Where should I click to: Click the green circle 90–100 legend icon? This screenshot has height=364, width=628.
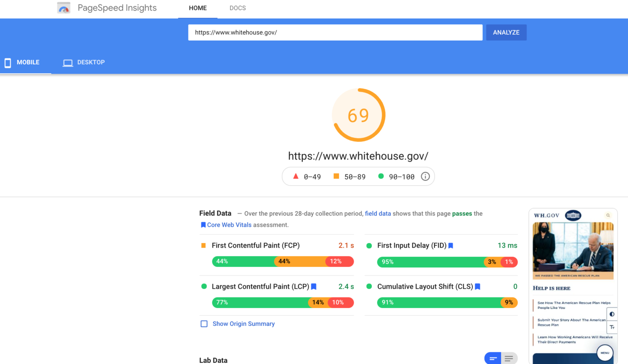(381, 176)
